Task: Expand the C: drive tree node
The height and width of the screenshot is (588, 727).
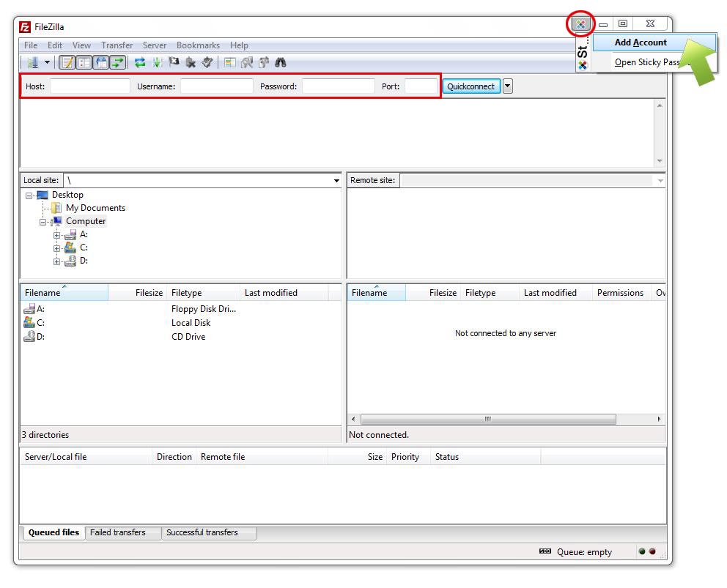Action: point(56,248)
